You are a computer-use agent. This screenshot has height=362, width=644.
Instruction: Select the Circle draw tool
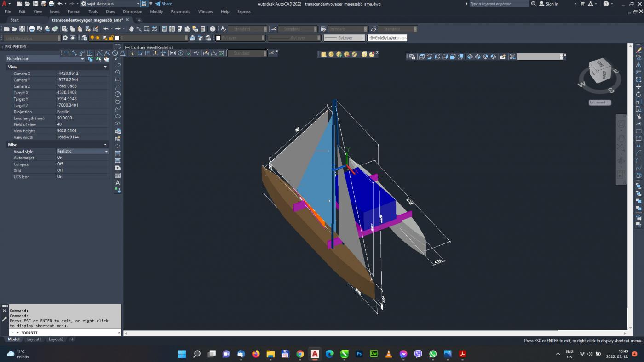[x=118, y=94]
